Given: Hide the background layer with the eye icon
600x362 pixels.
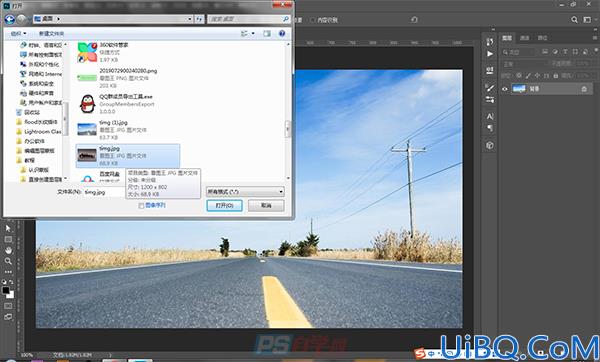Looking at the screenshot, I should 505,89.
